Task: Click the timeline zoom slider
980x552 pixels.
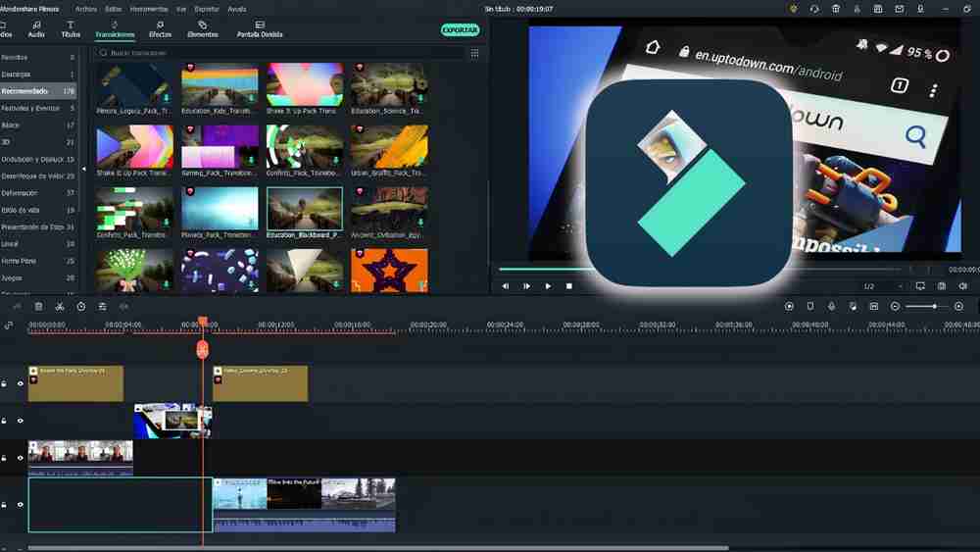Action: pyautogui.click(x=927, y=306)
